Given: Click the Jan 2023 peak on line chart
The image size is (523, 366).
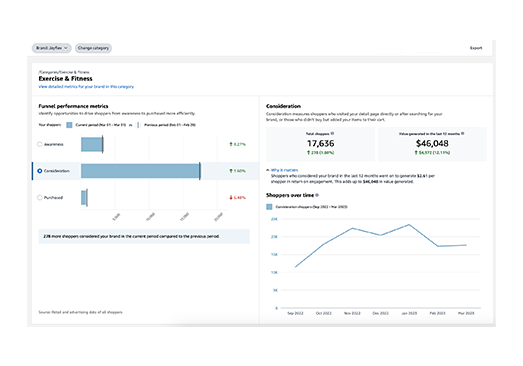Looking at the screenshot, I should pos(409,225).
